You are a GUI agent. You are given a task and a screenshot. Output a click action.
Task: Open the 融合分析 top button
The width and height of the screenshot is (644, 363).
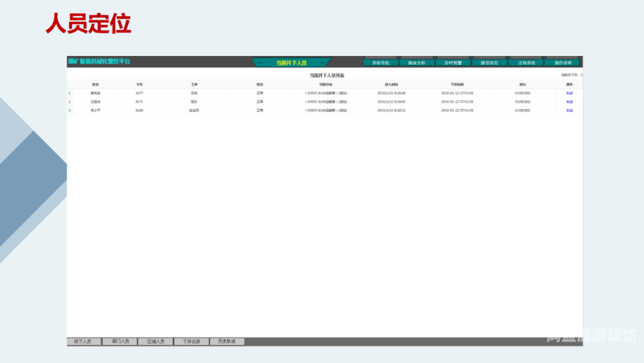pos(417,62)
